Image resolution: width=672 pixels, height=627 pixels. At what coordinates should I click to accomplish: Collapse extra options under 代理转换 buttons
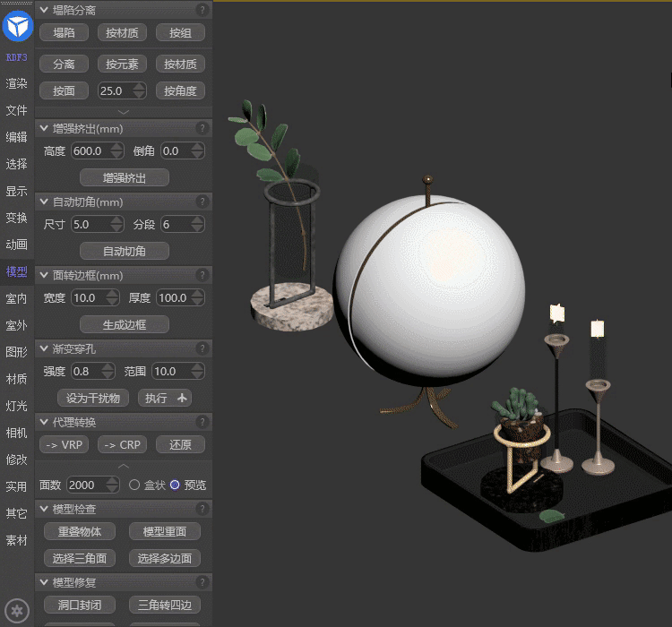(x=124, y=466)
